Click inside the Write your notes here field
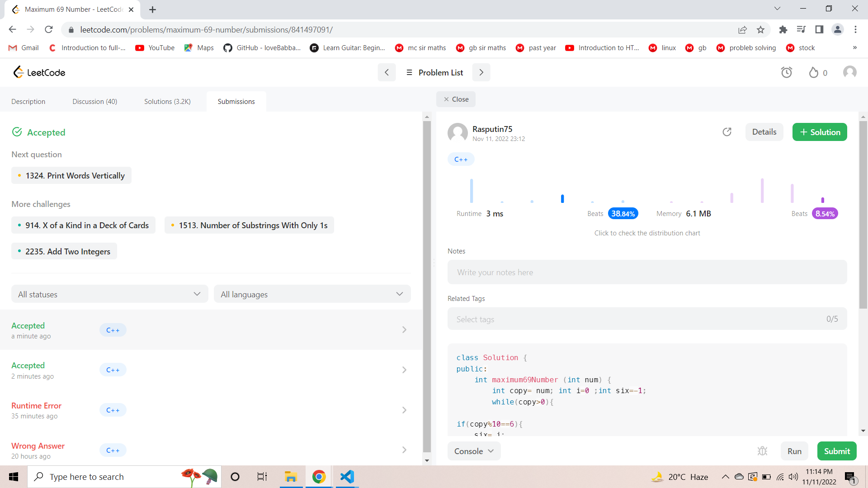 pos(647,272)
